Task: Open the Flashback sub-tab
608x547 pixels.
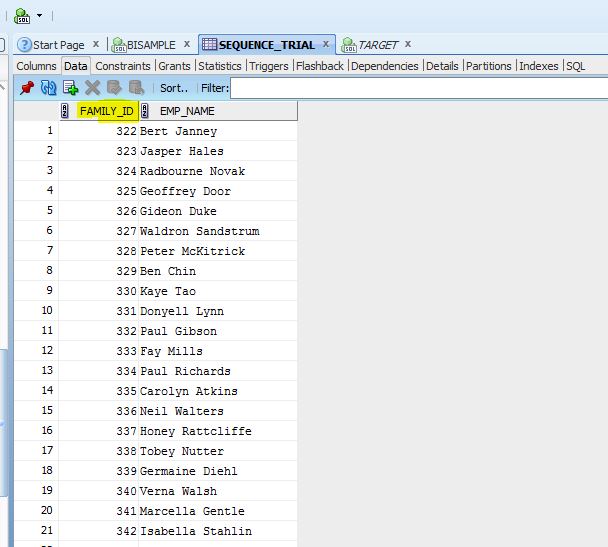Action: point(320,66)
